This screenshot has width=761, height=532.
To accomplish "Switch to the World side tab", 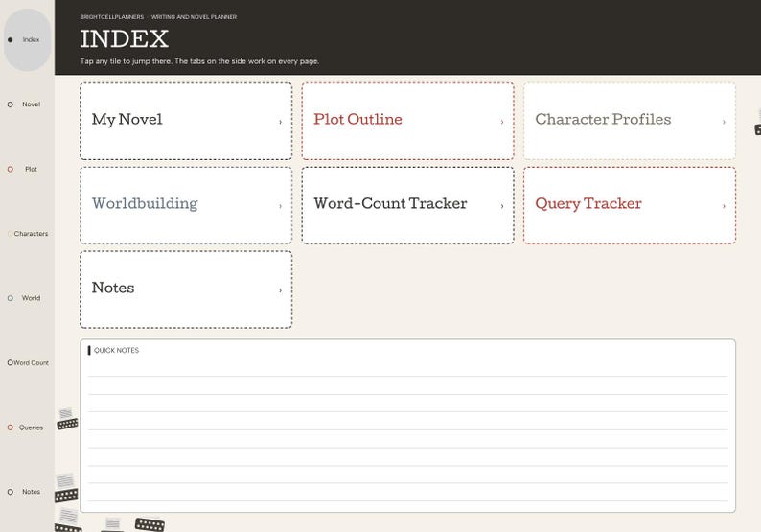I will tap(28, 298).
